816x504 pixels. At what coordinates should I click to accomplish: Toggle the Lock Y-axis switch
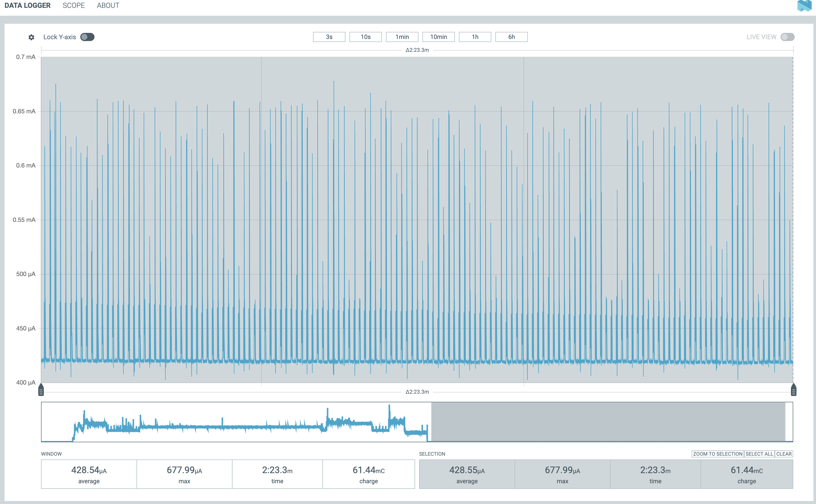click(x=87, y=37)
